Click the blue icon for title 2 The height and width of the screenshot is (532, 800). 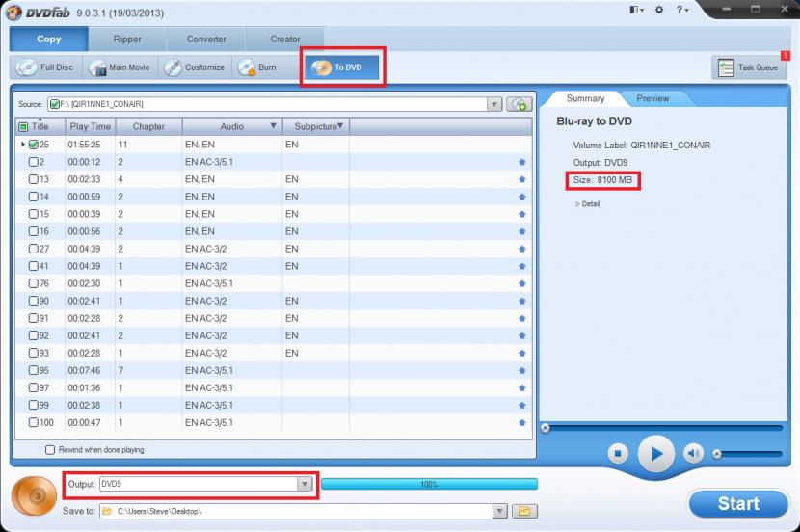click(x=522, y=162)
